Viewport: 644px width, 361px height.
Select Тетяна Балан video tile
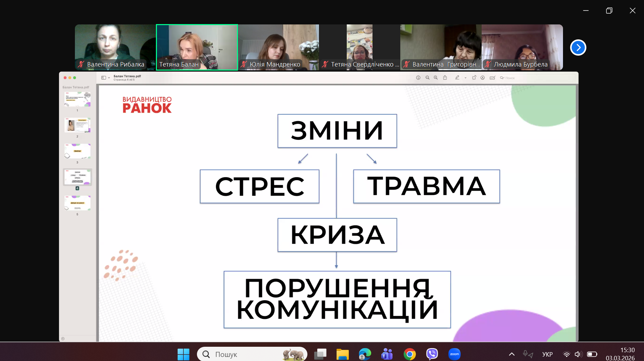(x=197, y=47)
